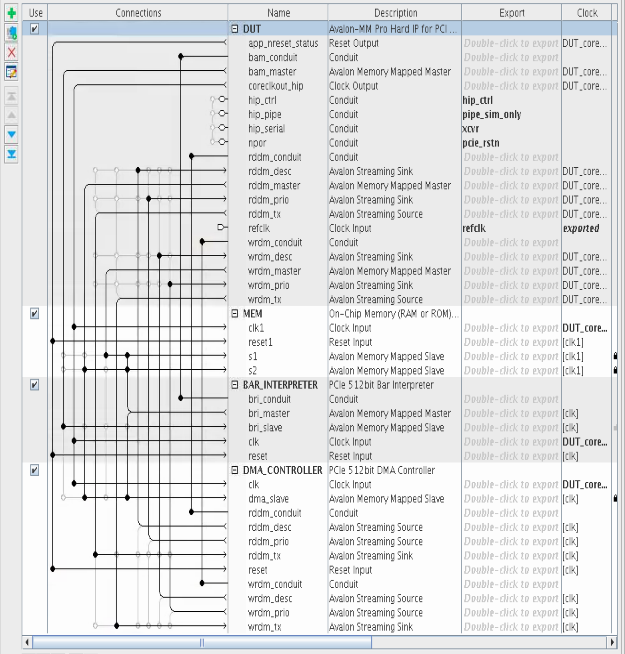Click 'PCIe 512bit Bar Interpreter' description

pyautogui.click(x=381, y=385)
